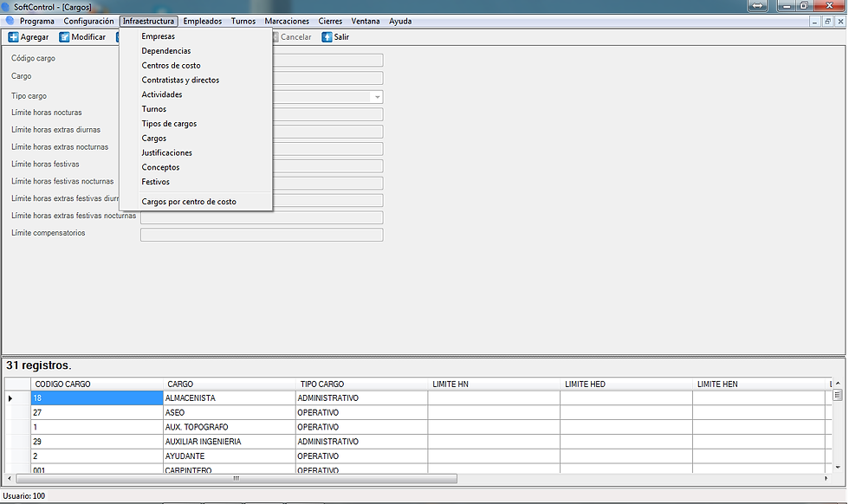
Task: Open the Cierres menu
Action: tap(330, 21)
